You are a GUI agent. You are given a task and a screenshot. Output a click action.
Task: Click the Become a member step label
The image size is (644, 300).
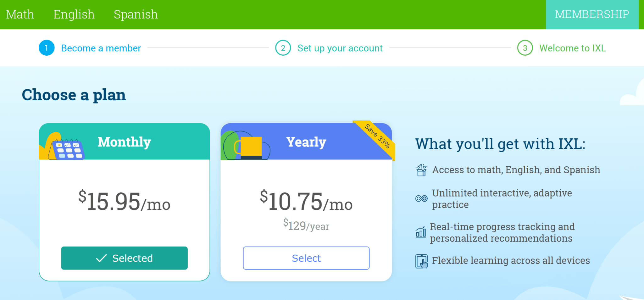[x=101, y=48]
